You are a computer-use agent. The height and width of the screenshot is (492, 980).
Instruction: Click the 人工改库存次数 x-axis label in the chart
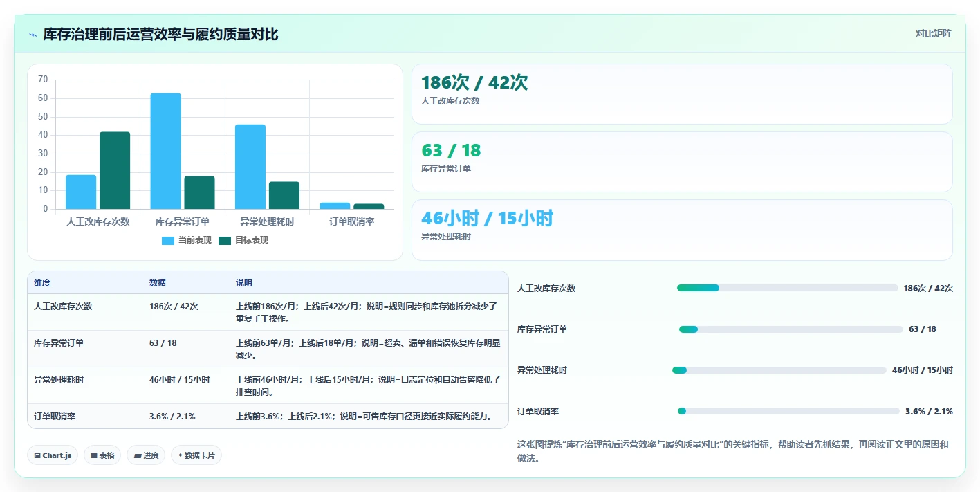[x=98, y=221]
